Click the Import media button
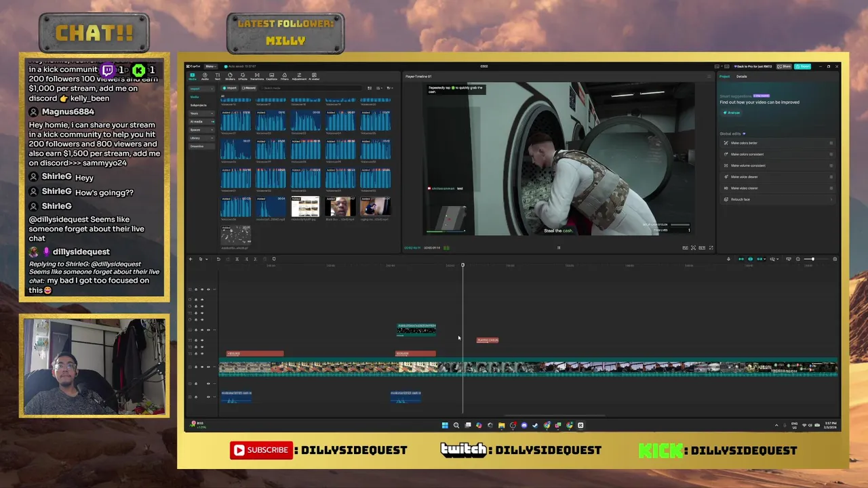Image resolution: width=868 pixels, height=488 pixels. 229,88
